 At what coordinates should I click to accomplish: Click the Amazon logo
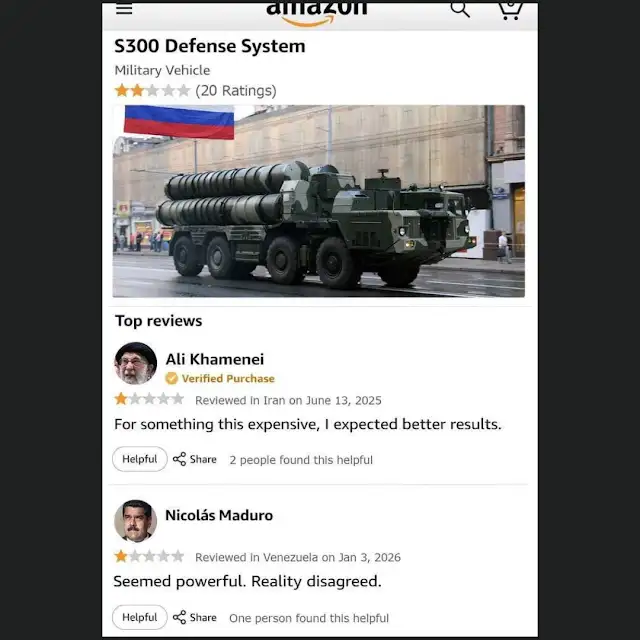click(316, 14)
